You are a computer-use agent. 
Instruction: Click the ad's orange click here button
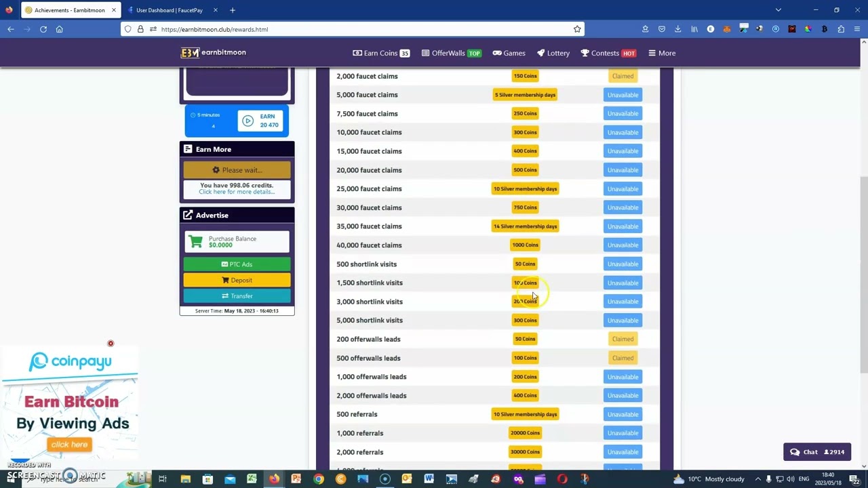click(69, 445)
